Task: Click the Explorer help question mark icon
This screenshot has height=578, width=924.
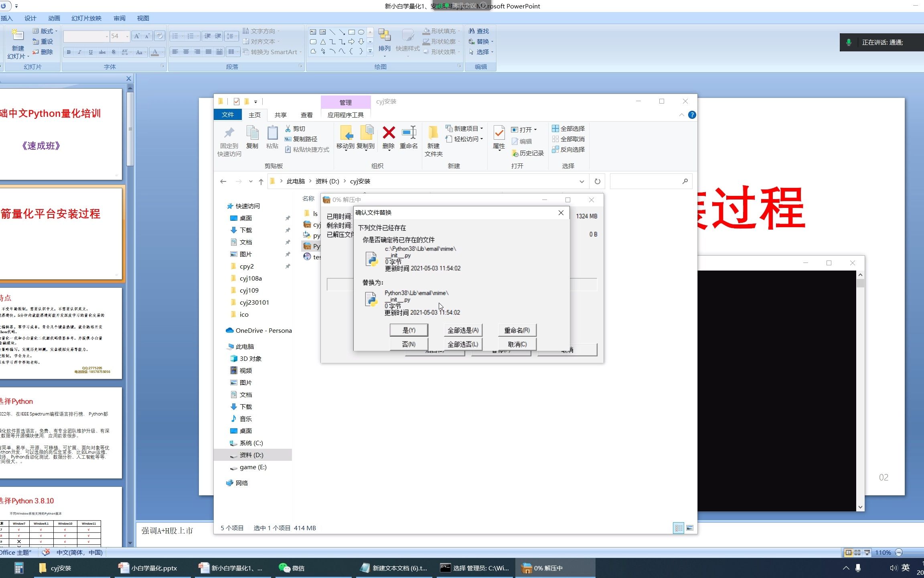Action: 692,115
